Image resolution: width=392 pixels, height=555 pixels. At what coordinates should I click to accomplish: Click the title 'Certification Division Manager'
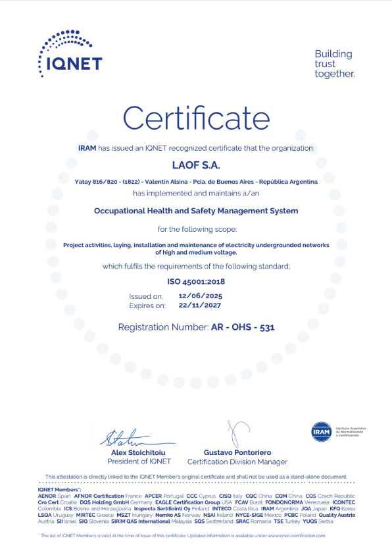pyautogui.click(x=237, y=462)
